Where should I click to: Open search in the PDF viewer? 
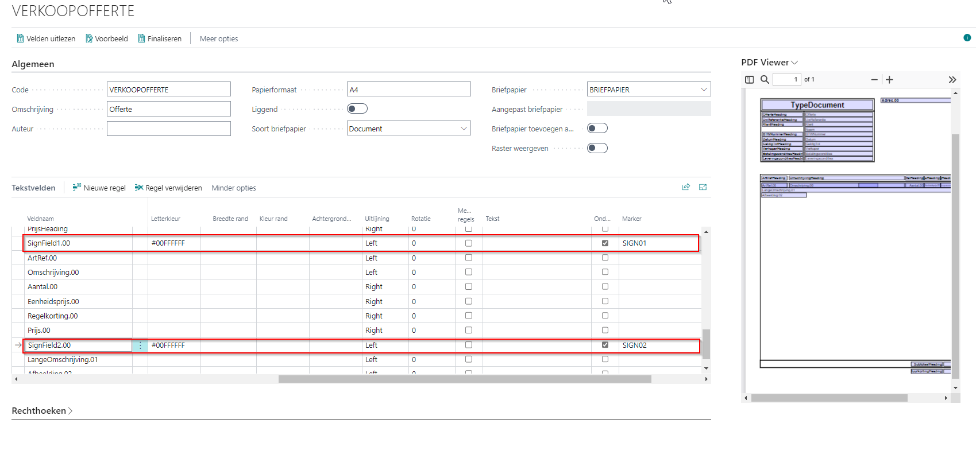pos(765,80)
